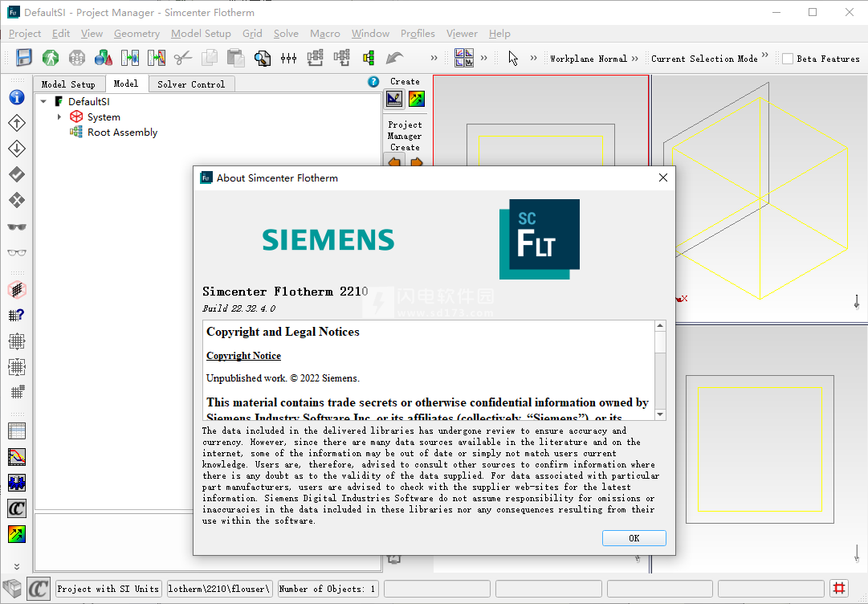Viewport: 868px width, 604px height.
Task: Click the grid with question mark icon
Action: point(17,316)
